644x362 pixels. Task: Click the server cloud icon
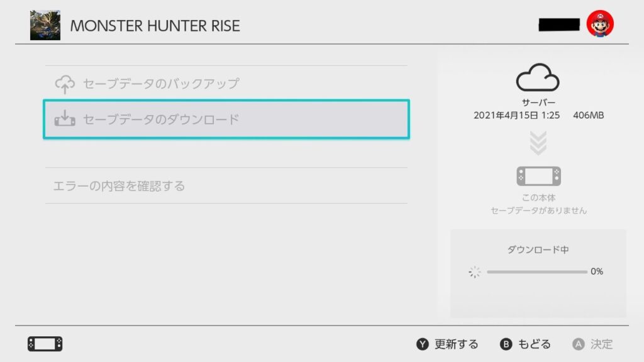[538, 79]
